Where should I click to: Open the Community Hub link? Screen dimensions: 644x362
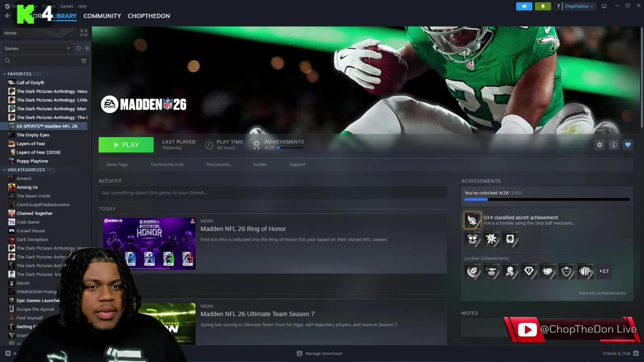pyautogui.click(x=167, y=164)
